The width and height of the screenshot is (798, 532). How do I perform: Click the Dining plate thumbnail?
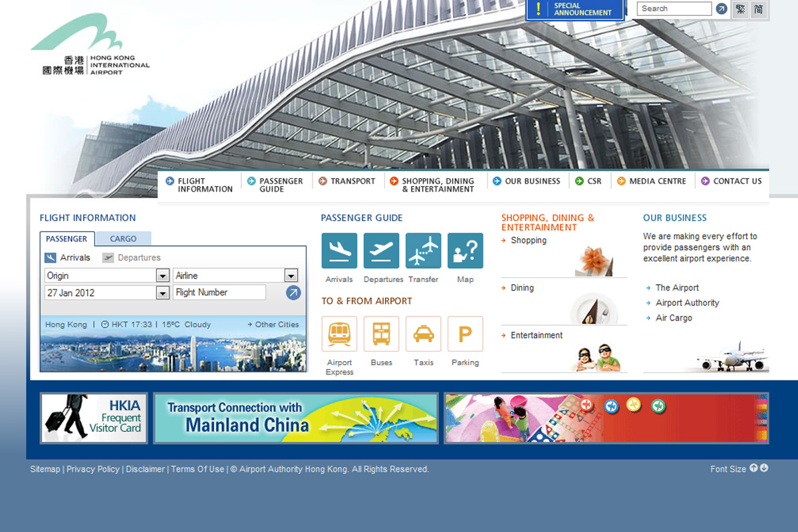594,309
